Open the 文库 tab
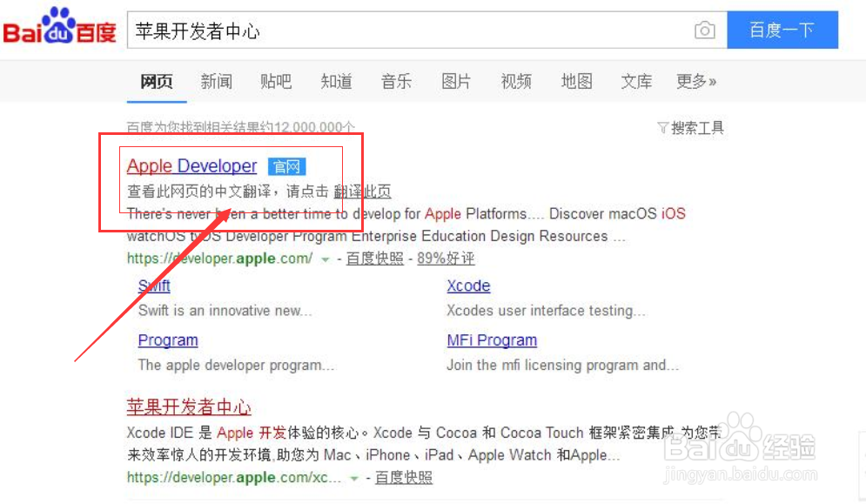 pyautogui.click(x=636, y=82)
